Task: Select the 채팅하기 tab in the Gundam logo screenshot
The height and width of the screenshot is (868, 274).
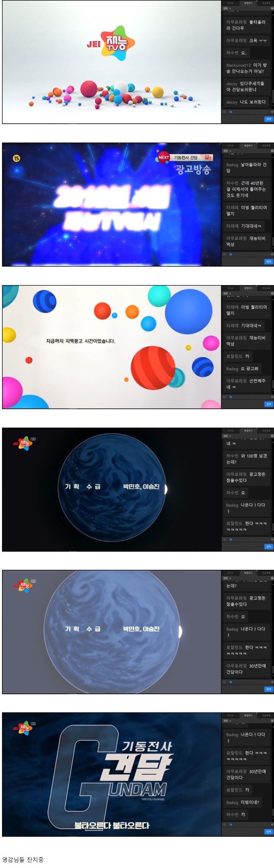Action: (248, 715)
